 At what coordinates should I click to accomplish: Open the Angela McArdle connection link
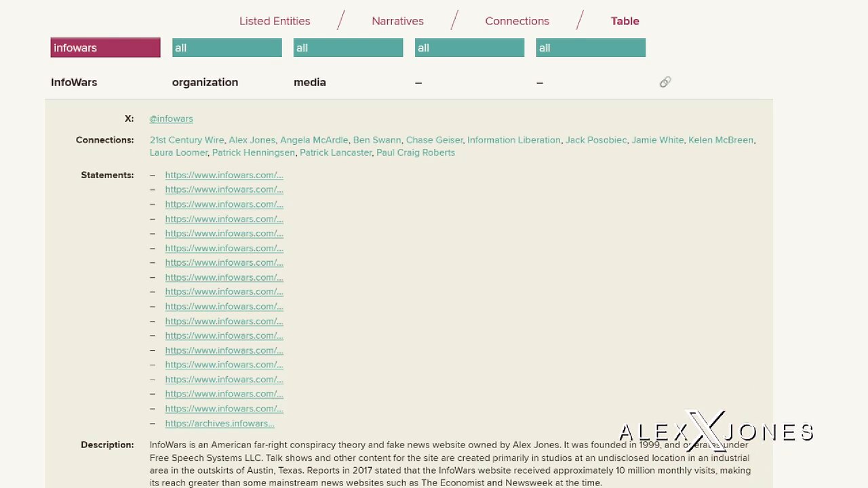tap(314, 140)
